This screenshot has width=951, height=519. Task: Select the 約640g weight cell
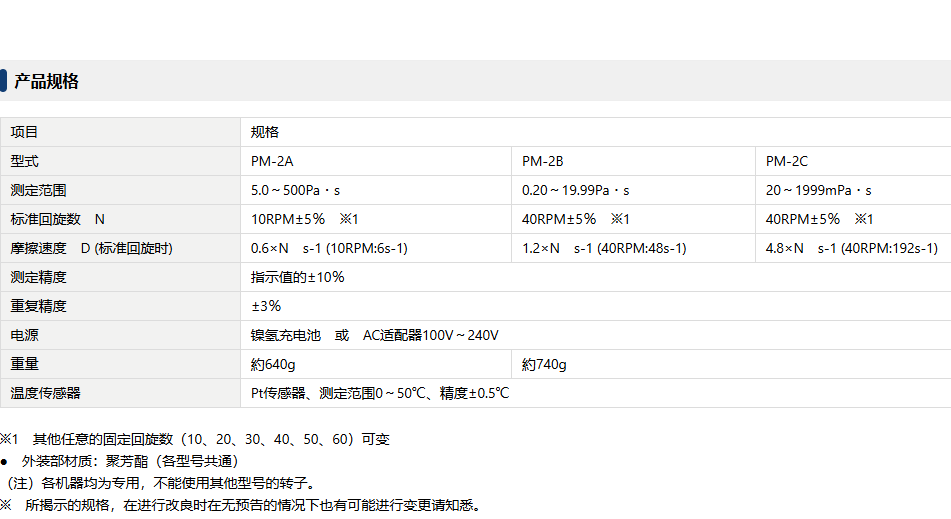pos(273,364)
